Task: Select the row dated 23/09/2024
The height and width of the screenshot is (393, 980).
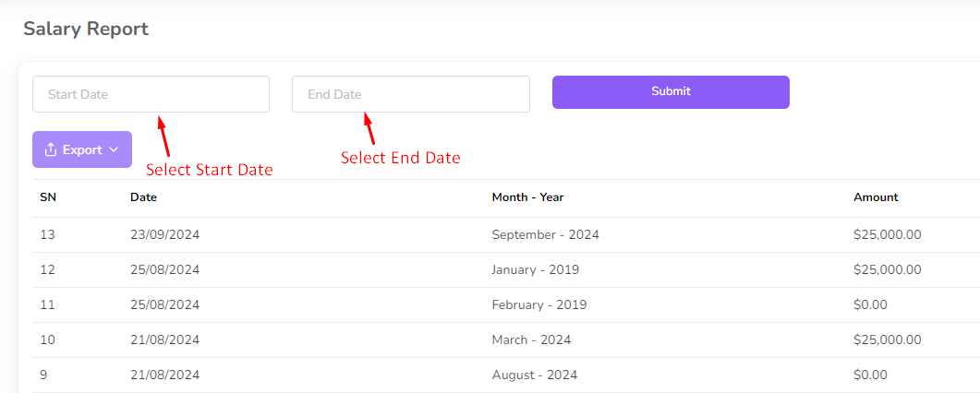Action: click(164, 235)
